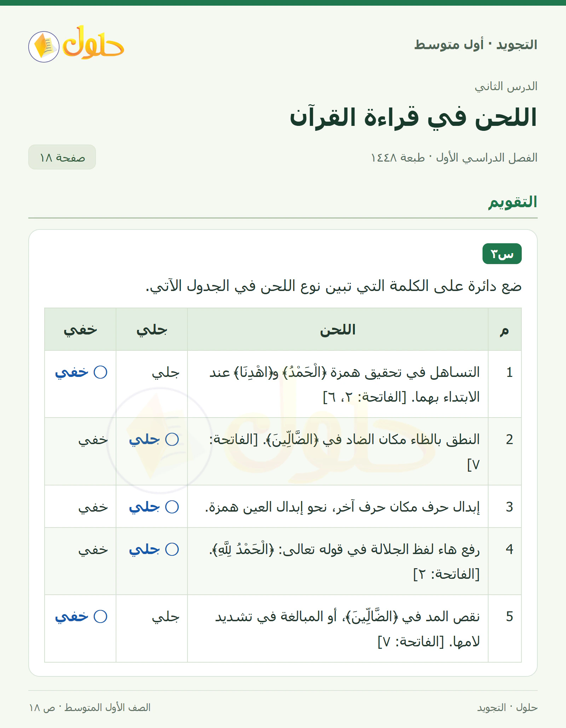Select the circled جلي answer in row 2
The image size is (566, 728).
coord(154,439)
